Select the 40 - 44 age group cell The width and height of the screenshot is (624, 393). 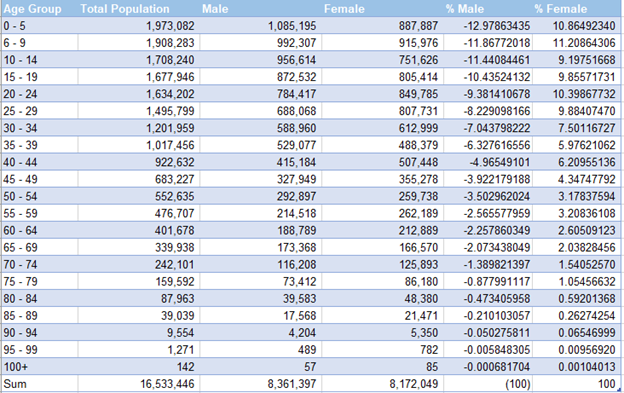(x=39, y=162)
